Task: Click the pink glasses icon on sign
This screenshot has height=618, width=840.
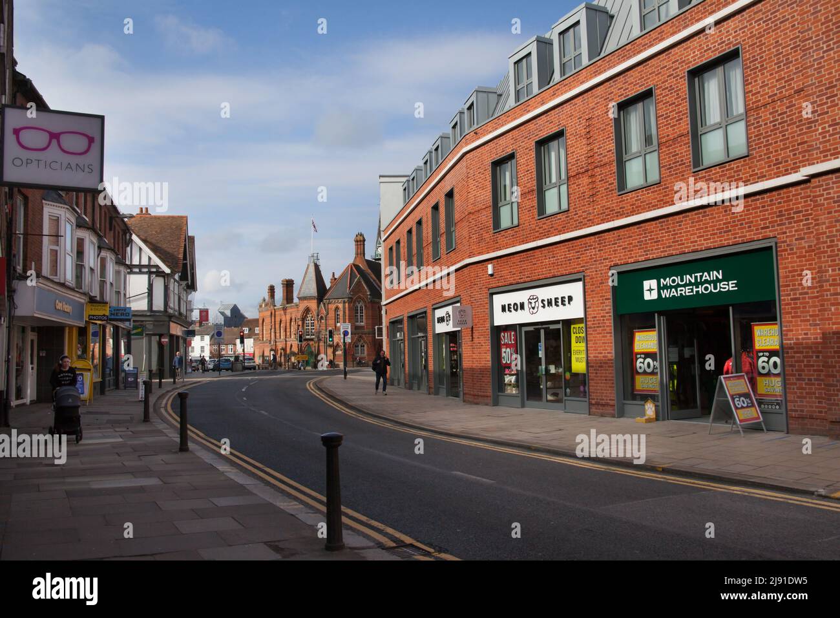Action: coord(54,140)
